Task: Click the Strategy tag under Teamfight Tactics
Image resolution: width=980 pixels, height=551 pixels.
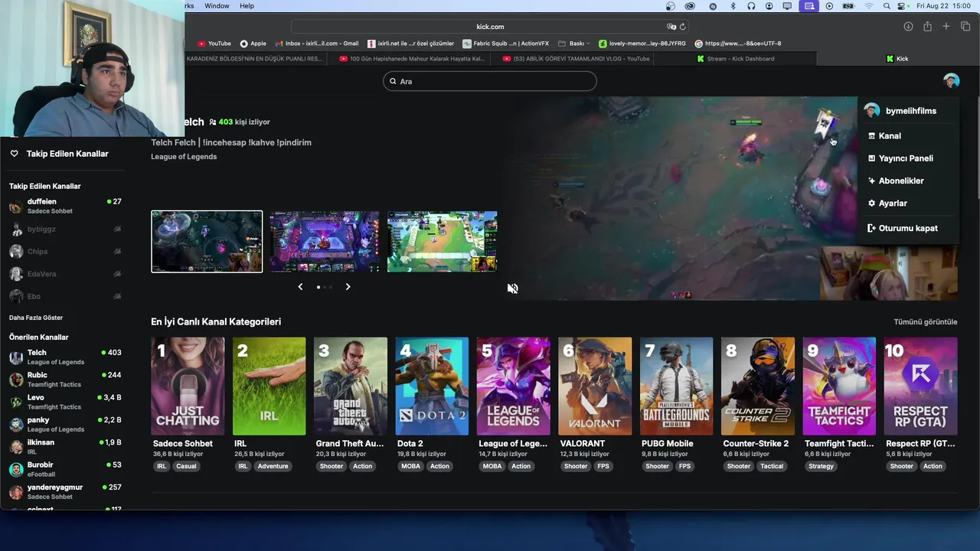Action: tap(821, 466)
